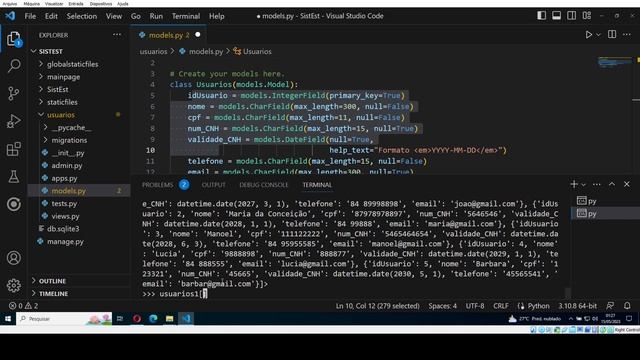Screen dimensions: 640x360
Task: Open the Terminal menu
Action: click(186, 16)
